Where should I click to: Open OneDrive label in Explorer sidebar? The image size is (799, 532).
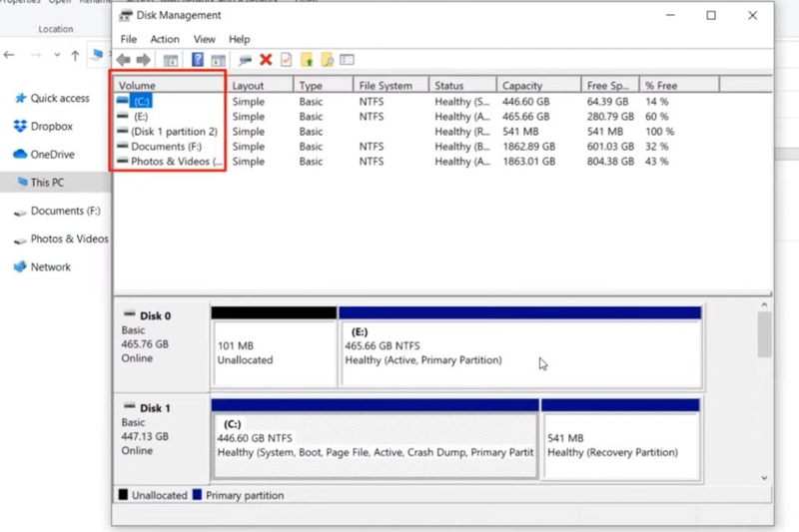pyautogui.click(x=53, y=155)
